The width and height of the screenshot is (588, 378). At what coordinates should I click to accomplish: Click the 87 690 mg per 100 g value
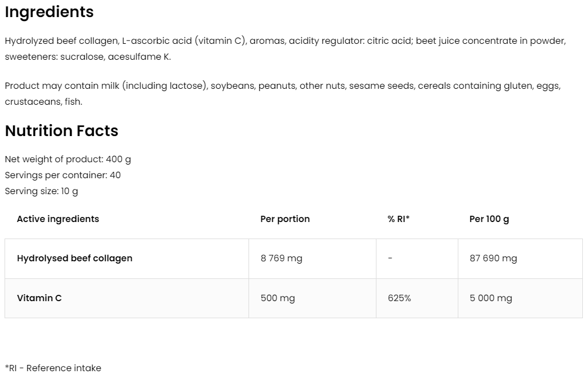(x=493, y=258)
